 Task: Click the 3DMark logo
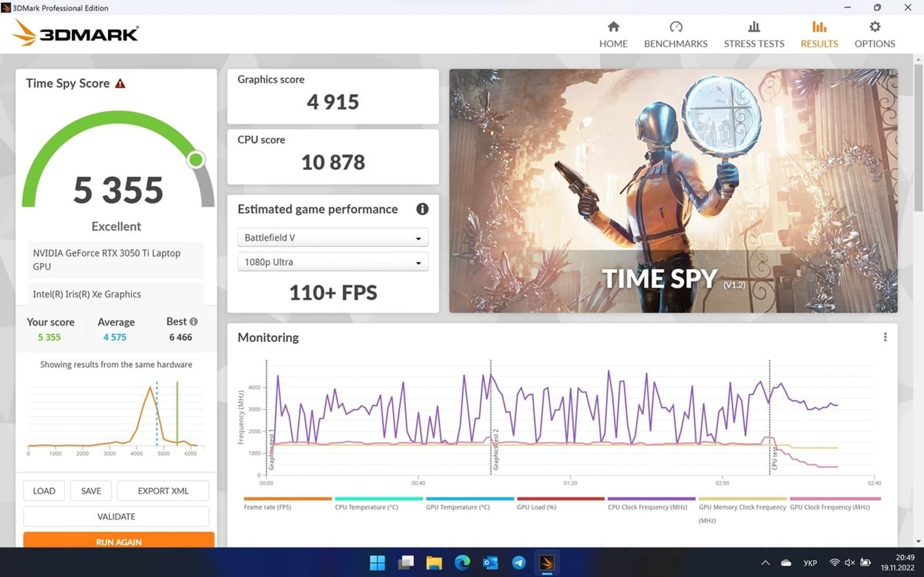[76, 33]
